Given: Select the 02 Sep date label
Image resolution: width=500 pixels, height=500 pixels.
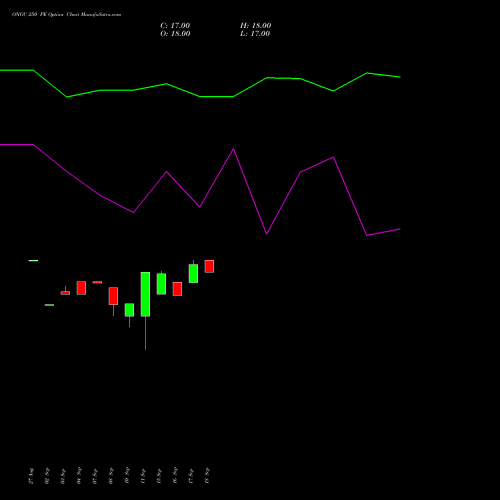Looking at the screenshot, I should tap(47, 476).
